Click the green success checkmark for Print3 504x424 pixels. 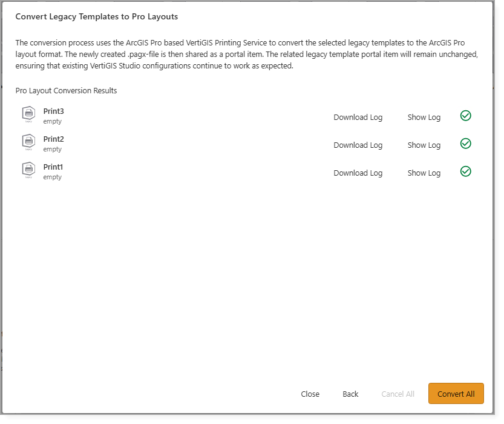[x=465, y=116]
